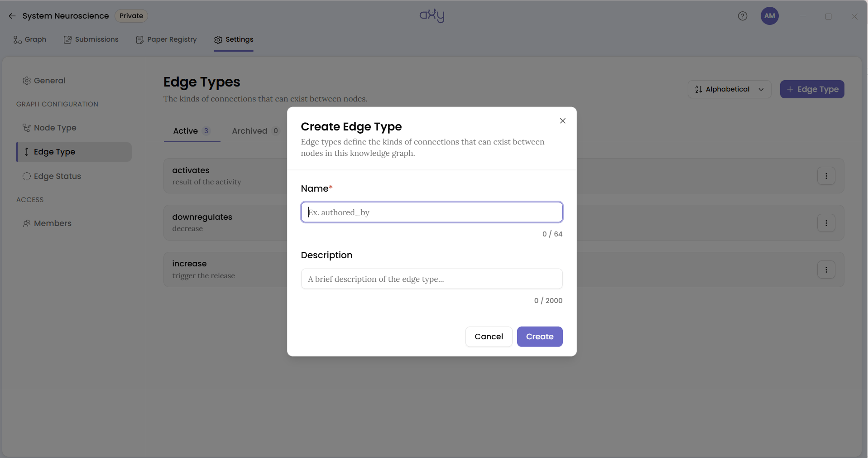The width and height of the screenshot is (868, 458).
Task: Open the AM user avatar menu
Action: (x=770, y=16)
